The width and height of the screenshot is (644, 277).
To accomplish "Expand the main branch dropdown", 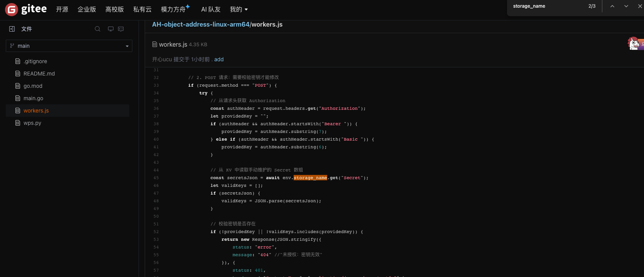I will [x=69, y=46].
